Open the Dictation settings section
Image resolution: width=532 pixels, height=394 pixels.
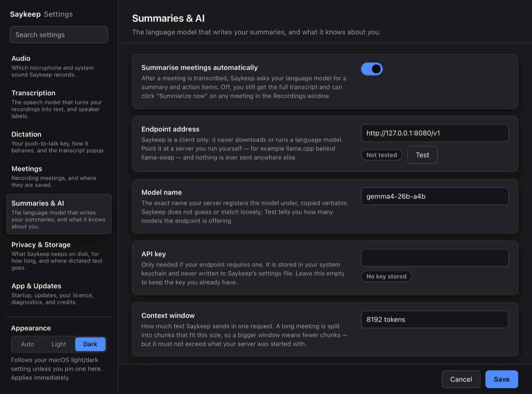(x=59, y=142)
